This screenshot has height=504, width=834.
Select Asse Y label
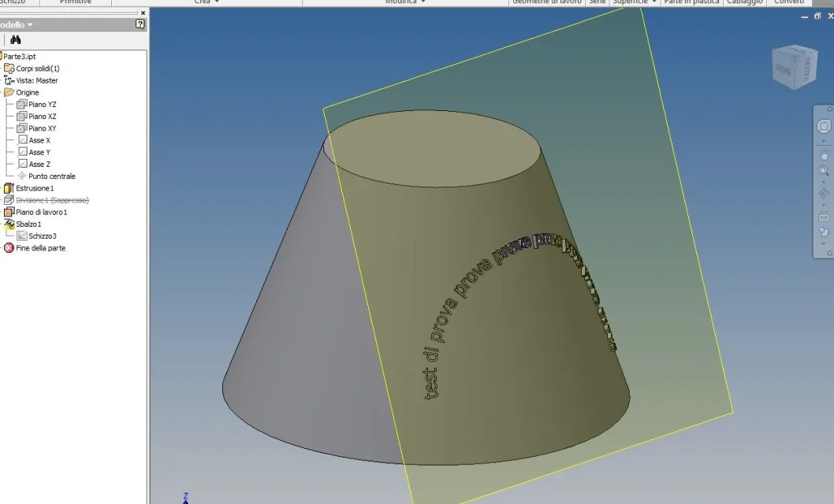point(39,153)
